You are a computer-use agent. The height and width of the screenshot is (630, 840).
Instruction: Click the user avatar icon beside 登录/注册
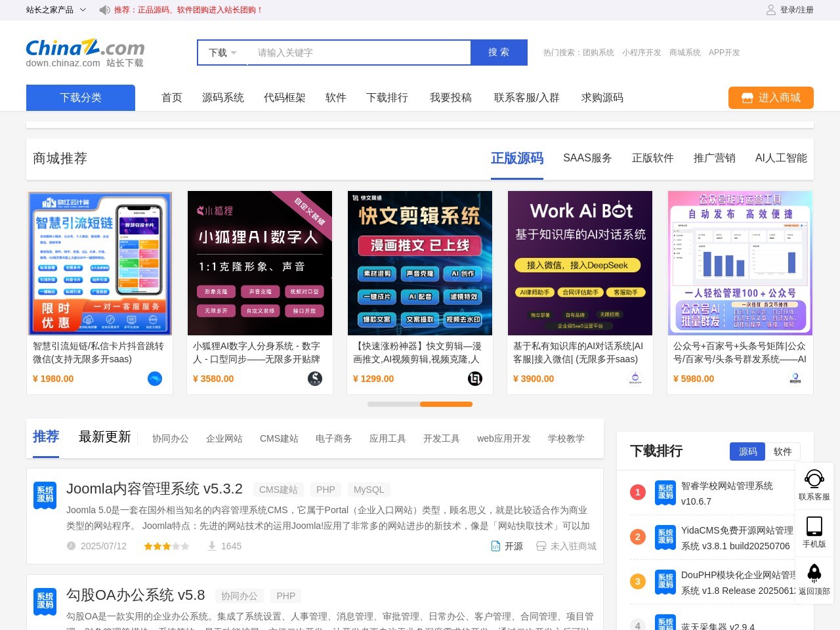pyautogui.click(x=771, y=10)
